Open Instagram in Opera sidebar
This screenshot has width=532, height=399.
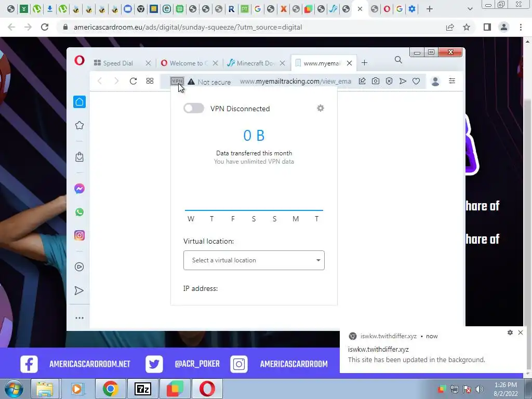point(79,235)
